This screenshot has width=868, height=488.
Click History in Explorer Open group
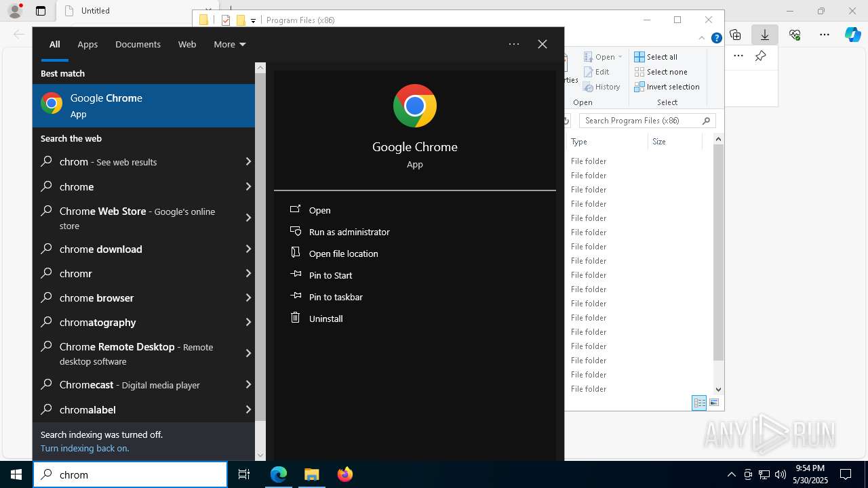tap(601, 87)
